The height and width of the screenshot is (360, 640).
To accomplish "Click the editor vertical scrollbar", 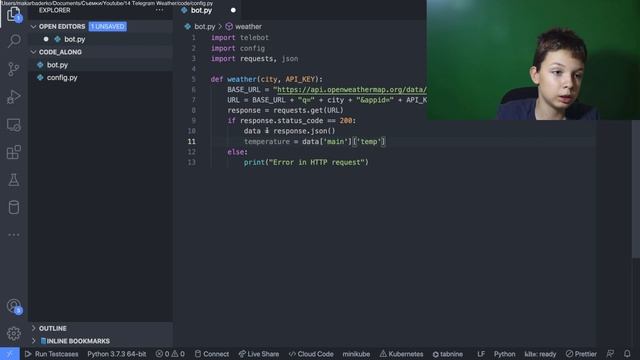I will click(x=636, y=190).
